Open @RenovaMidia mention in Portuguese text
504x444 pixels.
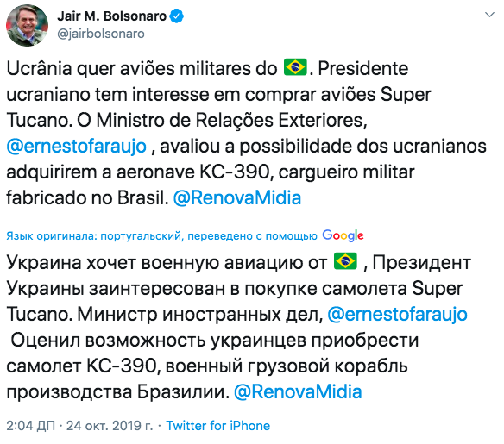[x=237, y=197]
